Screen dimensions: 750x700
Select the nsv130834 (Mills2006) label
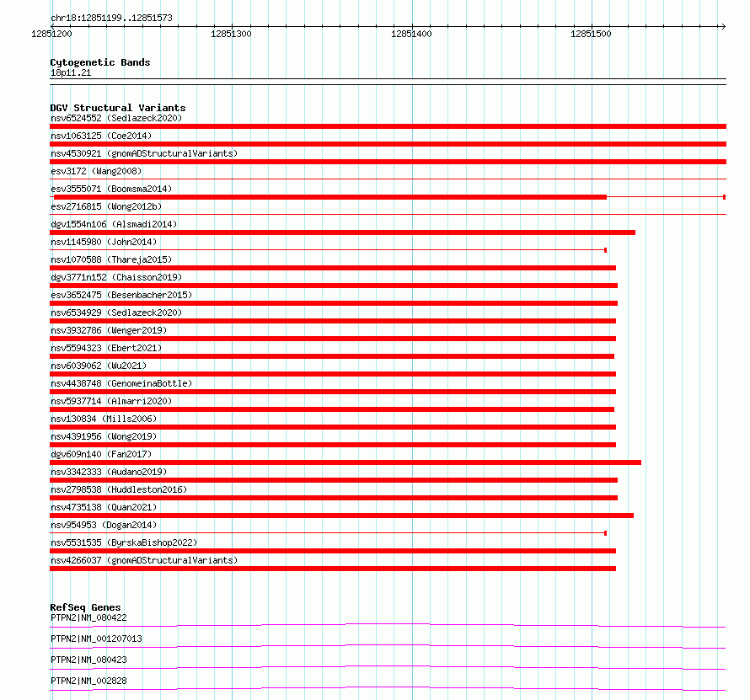click(x=104, y=419)
